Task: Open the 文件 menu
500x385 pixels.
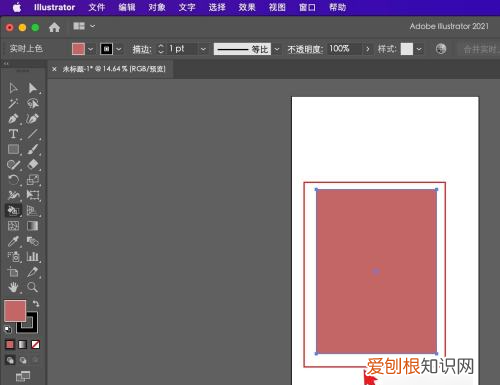Action: [97, 7]
